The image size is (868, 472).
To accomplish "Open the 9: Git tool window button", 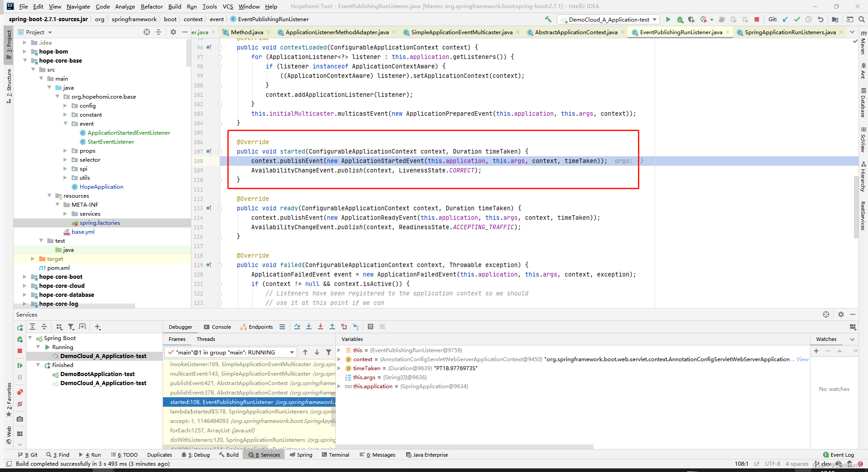I will [28, 455].
